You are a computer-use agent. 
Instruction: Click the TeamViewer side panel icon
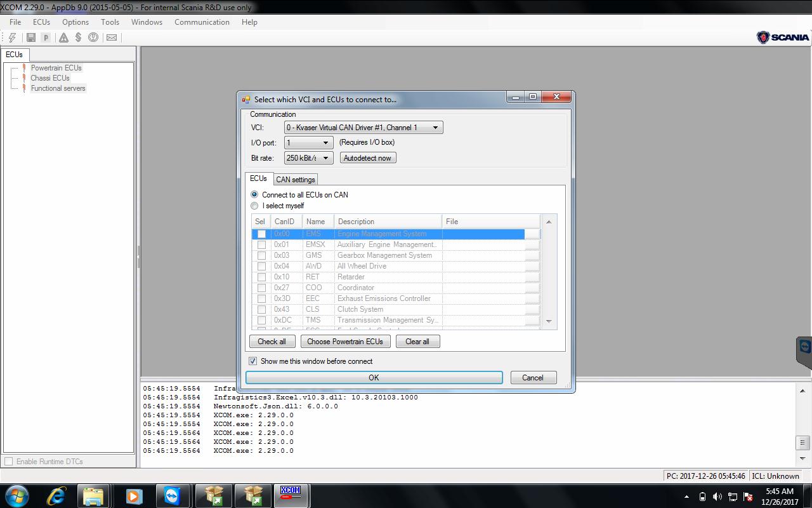coord(805,347)
